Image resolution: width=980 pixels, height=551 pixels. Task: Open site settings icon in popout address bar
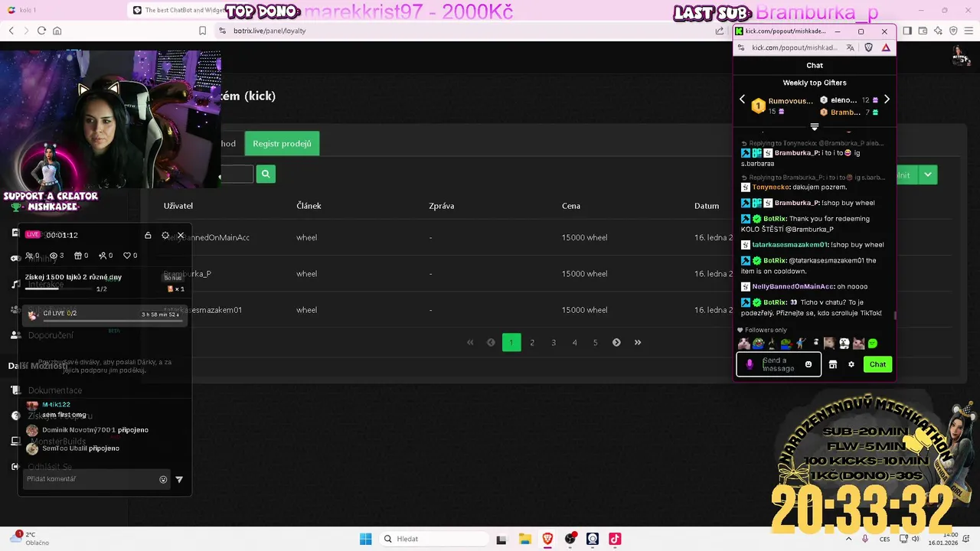point(740,47)
